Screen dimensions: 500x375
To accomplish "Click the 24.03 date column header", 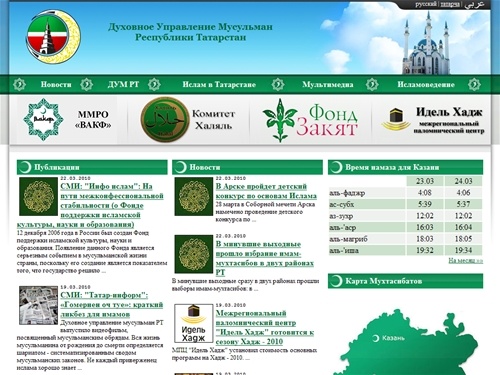I will pyautogui.click(x=463, y=181).
